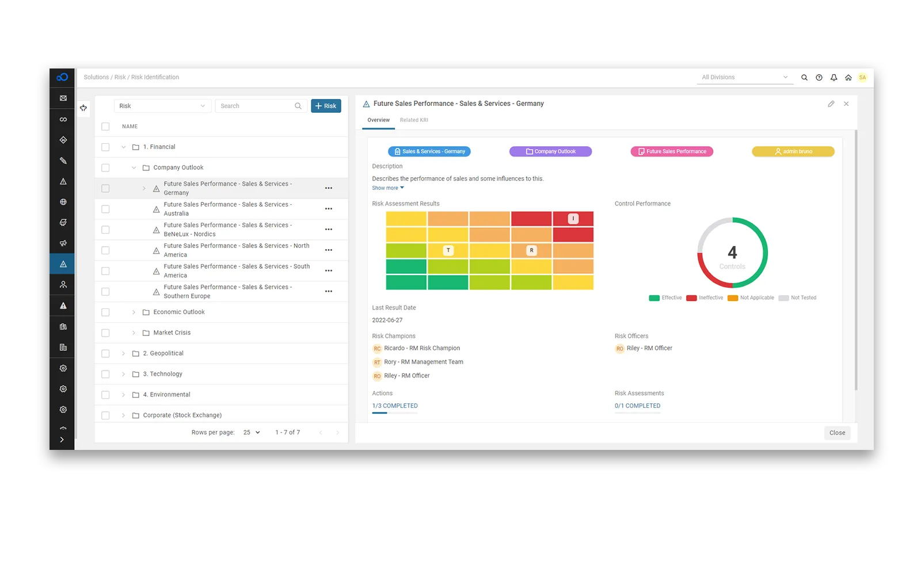Click the infinity loop sidebar icon
Image resolution: width=921 pixels, height=588 pixels.
point(63,119)
